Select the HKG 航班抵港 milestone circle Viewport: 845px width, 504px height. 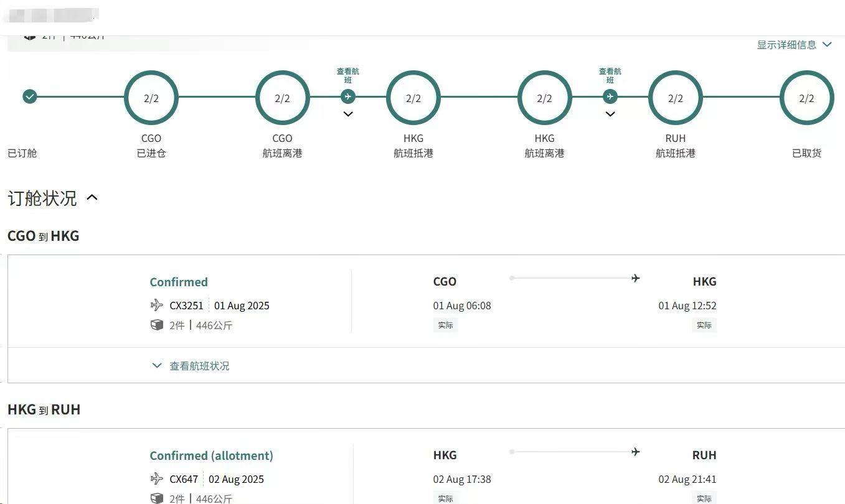pos(413,98)
